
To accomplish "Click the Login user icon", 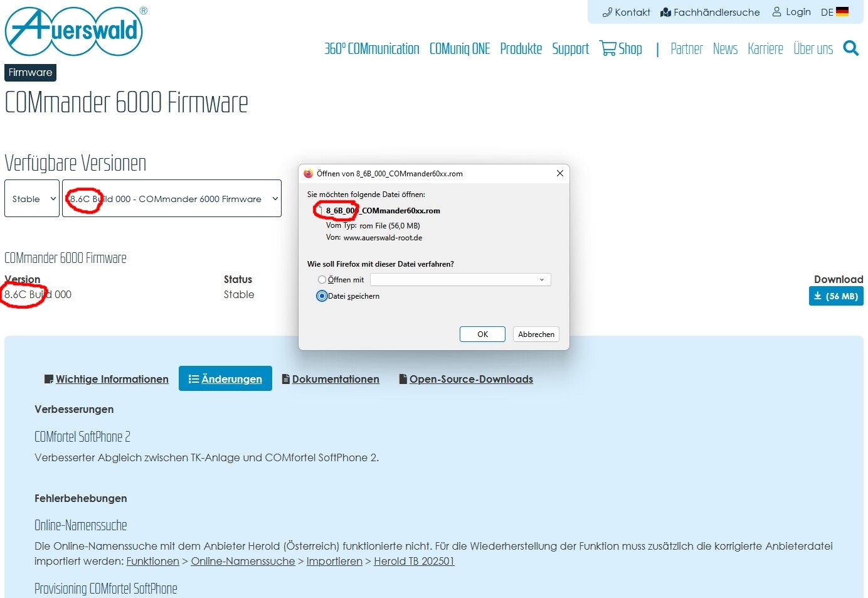I will coord(776,12).
